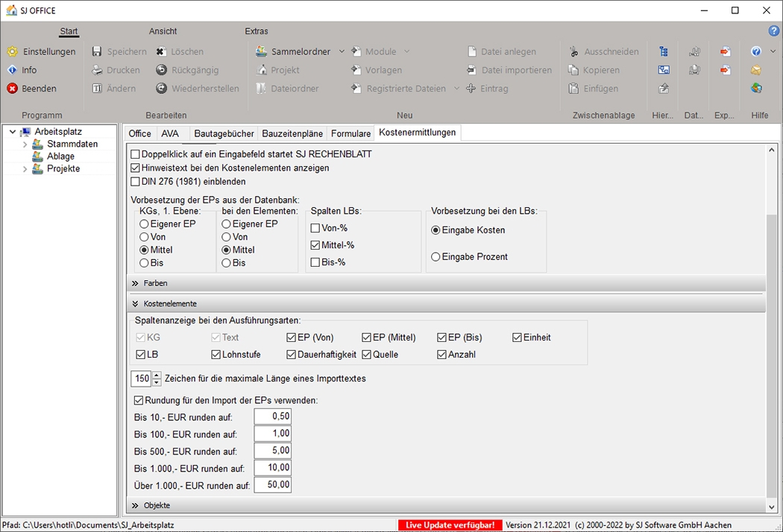Screen dimensions: 783x532
Task: Switch to the Ansicht ribbon tab
Action: point(163,31)
